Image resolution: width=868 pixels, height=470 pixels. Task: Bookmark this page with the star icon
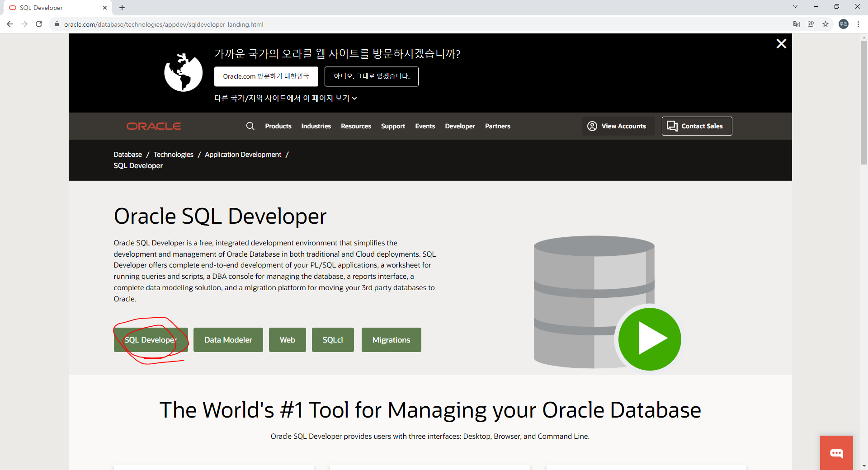click(826, 24)
